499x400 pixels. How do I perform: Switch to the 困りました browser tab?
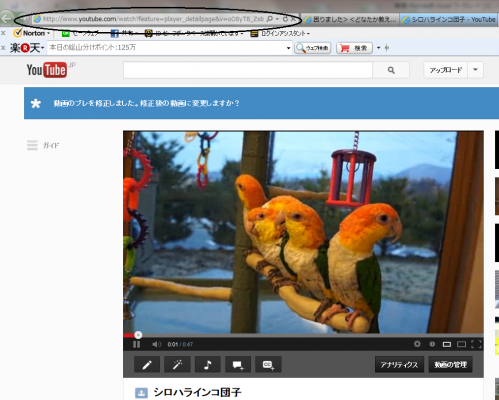click(350, 19)
